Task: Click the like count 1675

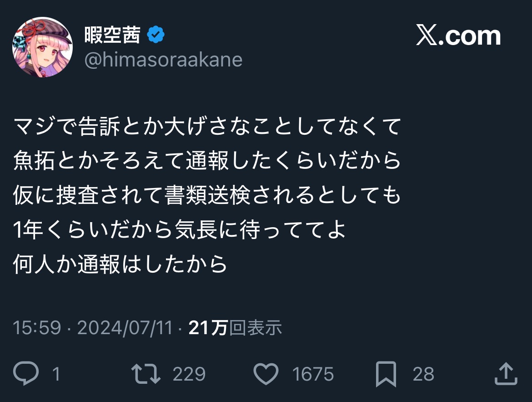Action: coord(313,374)
